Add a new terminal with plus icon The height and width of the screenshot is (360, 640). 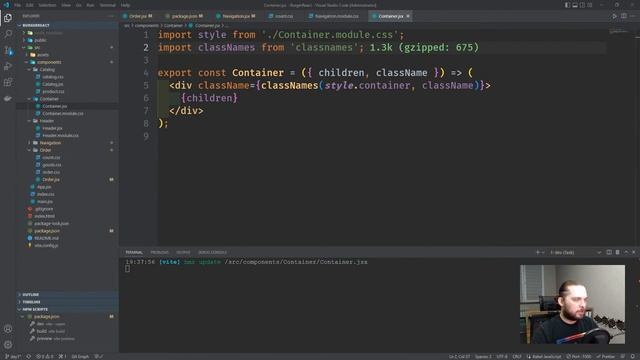pos(538,252)
